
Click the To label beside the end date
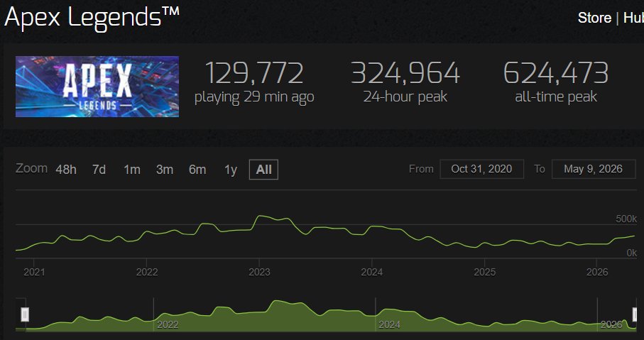[539, 169]
